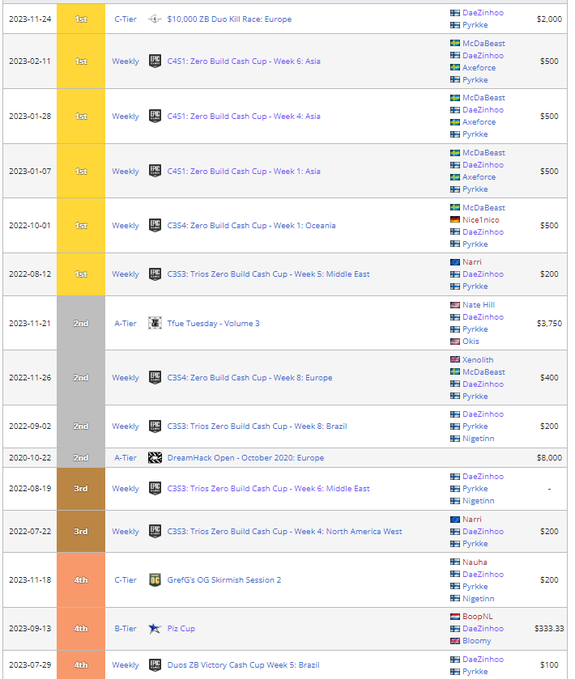Viewport: 575px width, 679px height.
Task: Click the DreamHack Open event icon
Action: tap(155, 458)
